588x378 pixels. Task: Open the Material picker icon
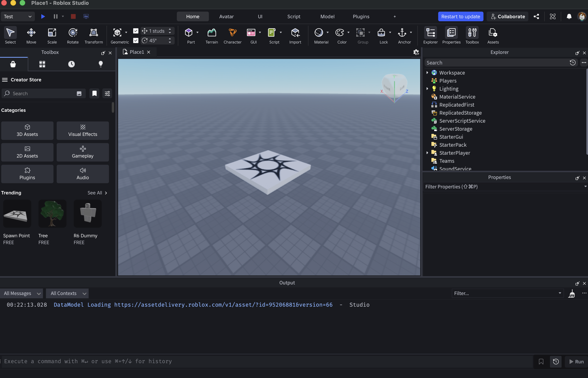(319, 32)
